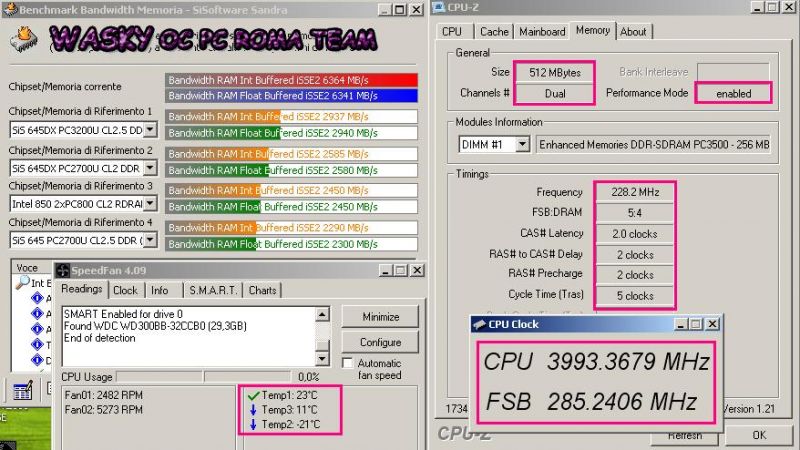The height and width of the screenshot is (450, 800).
Task: Open the Info tab in SpeedFan
Action: point(160,290)
